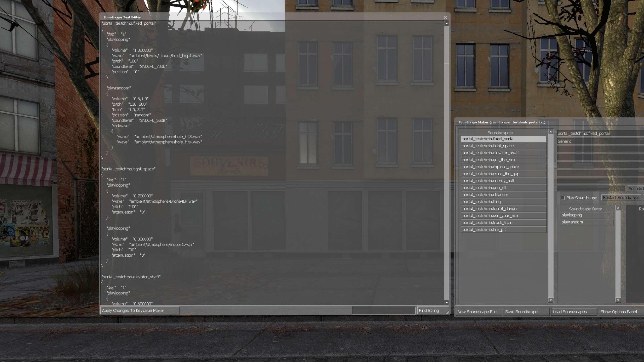The image size is (644, 362).
Task: Click the text editor vertical scrollbar thumb
Action: pyautogui.click(x=447, y=45)
